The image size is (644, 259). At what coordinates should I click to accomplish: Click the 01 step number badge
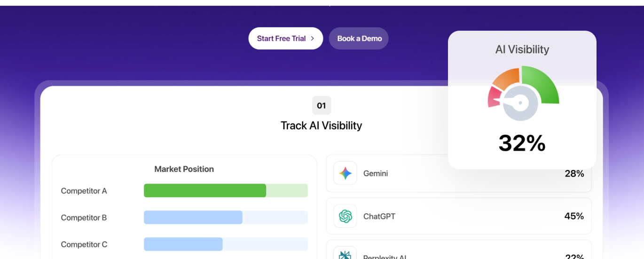pos(322,105)
